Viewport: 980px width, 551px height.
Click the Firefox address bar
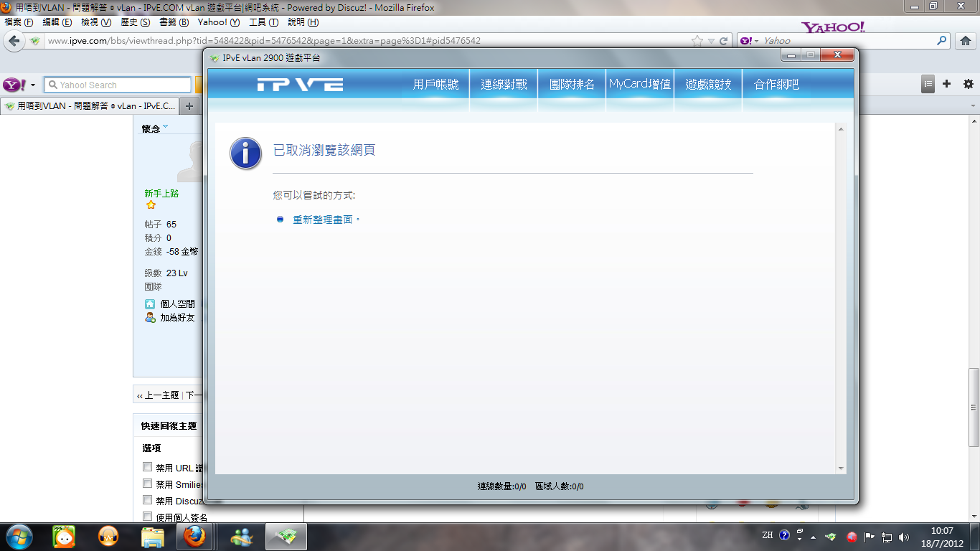pyautogui.click(x=367, y=41)
